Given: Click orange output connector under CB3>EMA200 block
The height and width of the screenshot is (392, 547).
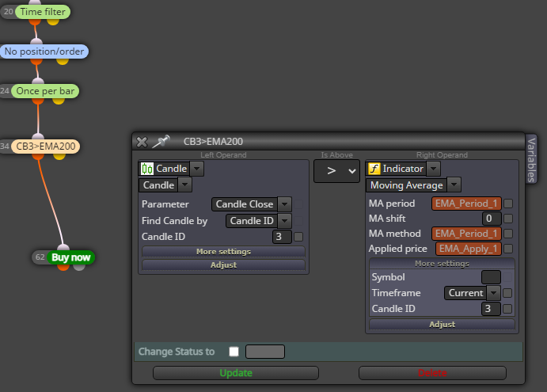Looking at the screenshot, I should pyautogui.click(x=38, y=156).
